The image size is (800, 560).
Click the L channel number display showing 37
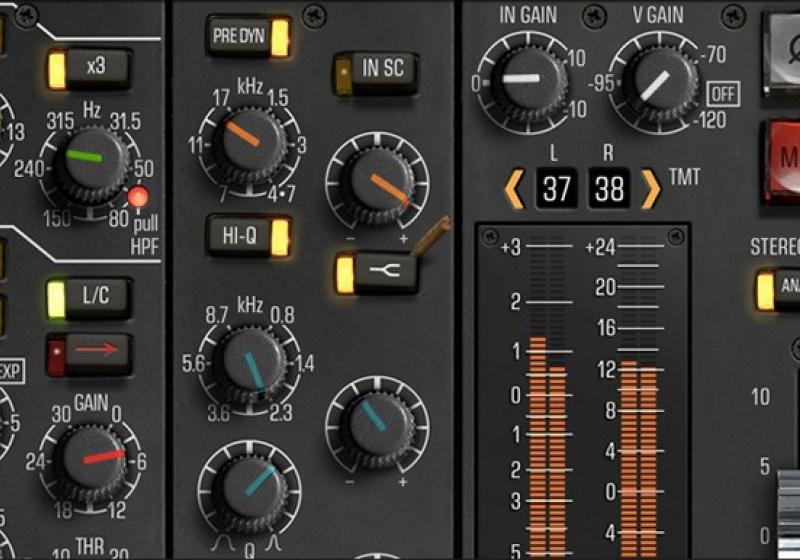pyautogui.click(x=556, y=189)
